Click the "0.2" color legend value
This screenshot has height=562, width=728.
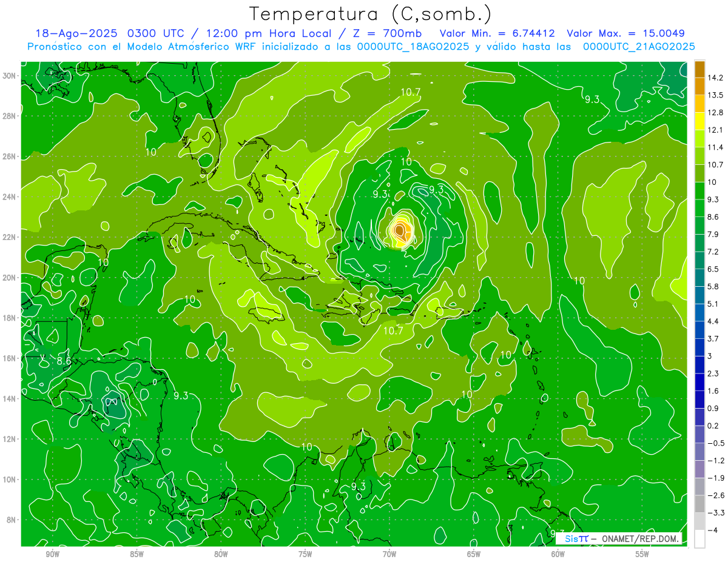coord(713,426)
